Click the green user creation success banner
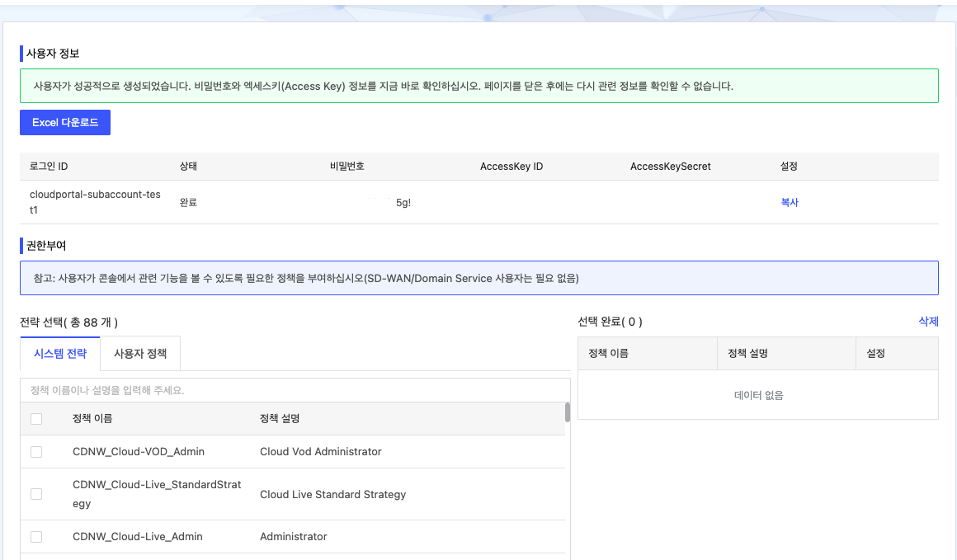Viewport: 957px width, 560px height. tap(478, 85)
